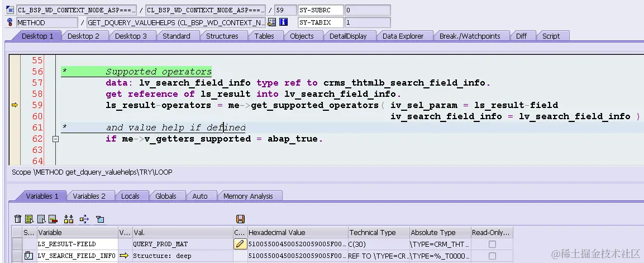Toggle Read-Only checkbox for LV_SEARCH_FIELD_INFO
Viewport: 644px width, 263px height.
492,256
